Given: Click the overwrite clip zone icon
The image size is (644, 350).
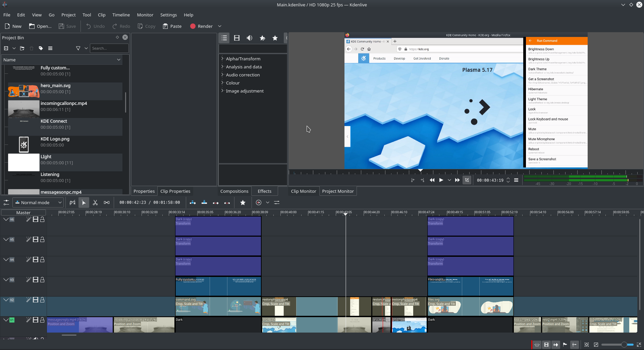Looking at the screenshot, I should (x=204, y=202).
